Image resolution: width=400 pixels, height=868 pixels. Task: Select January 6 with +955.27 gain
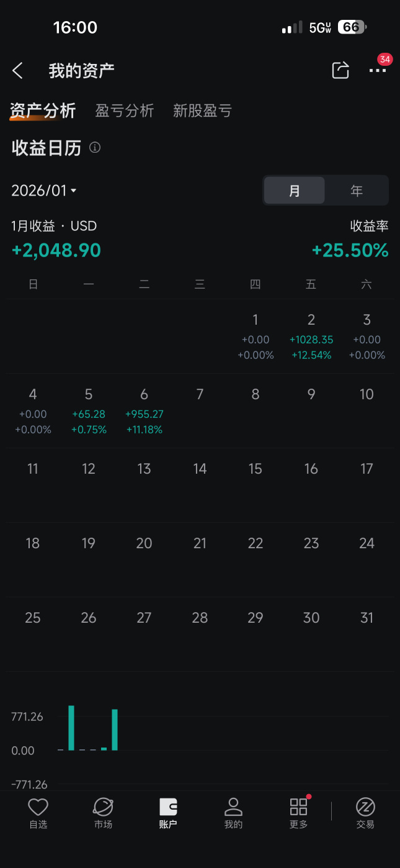(144, 411)
